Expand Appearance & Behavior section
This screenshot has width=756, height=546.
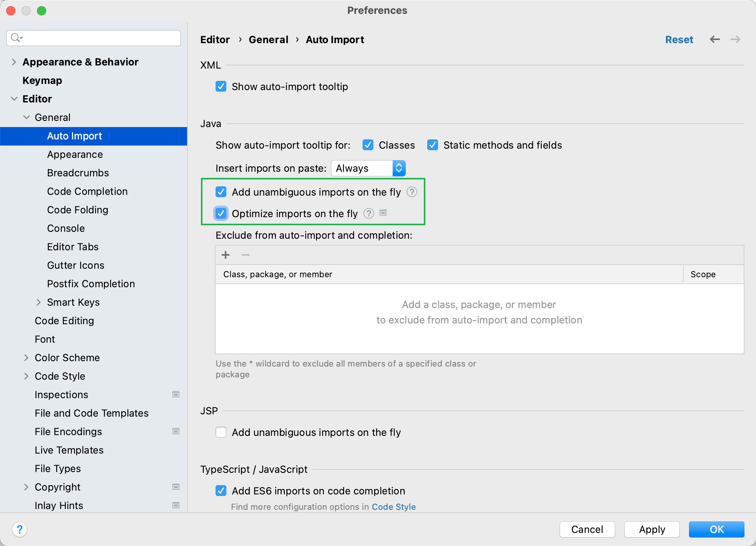pos(14,62)
